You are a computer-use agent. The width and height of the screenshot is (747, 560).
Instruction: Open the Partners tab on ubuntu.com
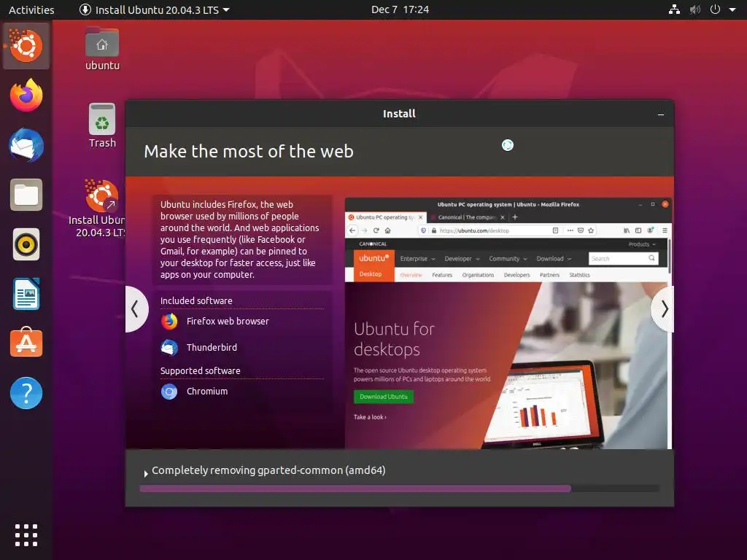coord(549,275)
